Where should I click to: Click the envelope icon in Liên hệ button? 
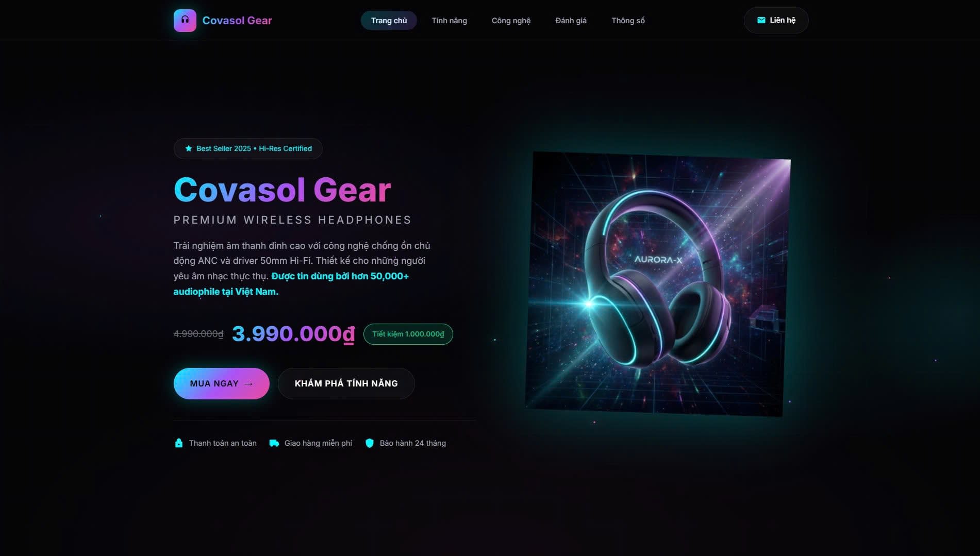coord(761,20)
